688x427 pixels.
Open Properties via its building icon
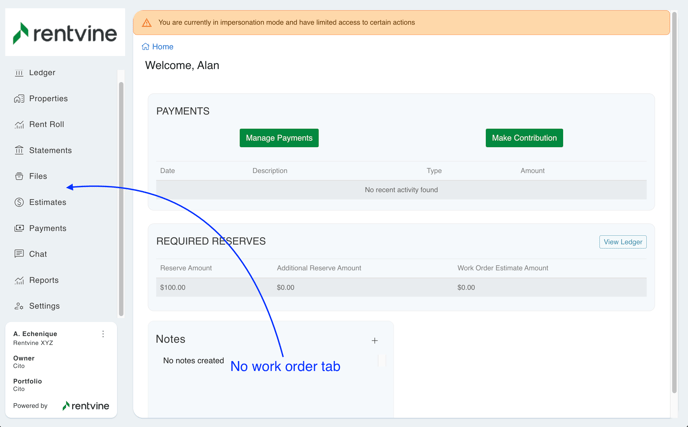tap(19, 99)
